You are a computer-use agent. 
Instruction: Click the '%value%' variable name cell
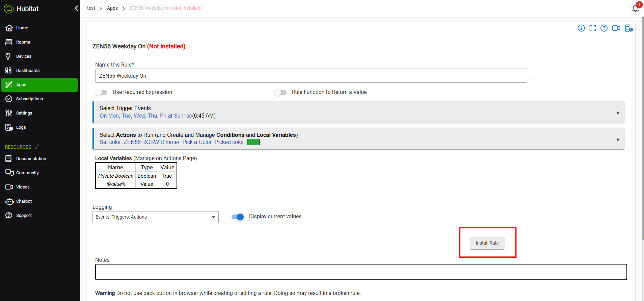point(116,184)
